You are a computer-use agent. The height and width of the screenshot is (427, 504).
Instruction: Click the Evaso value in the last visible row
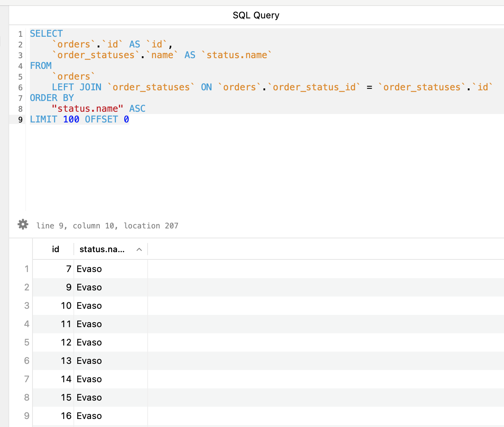tap(89, 416)
